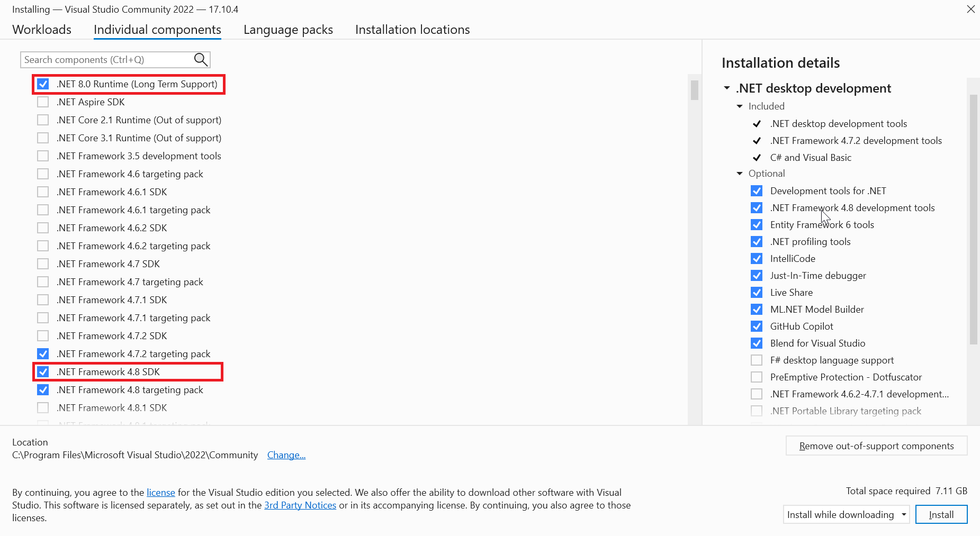Focus the Search components input field

106,60
